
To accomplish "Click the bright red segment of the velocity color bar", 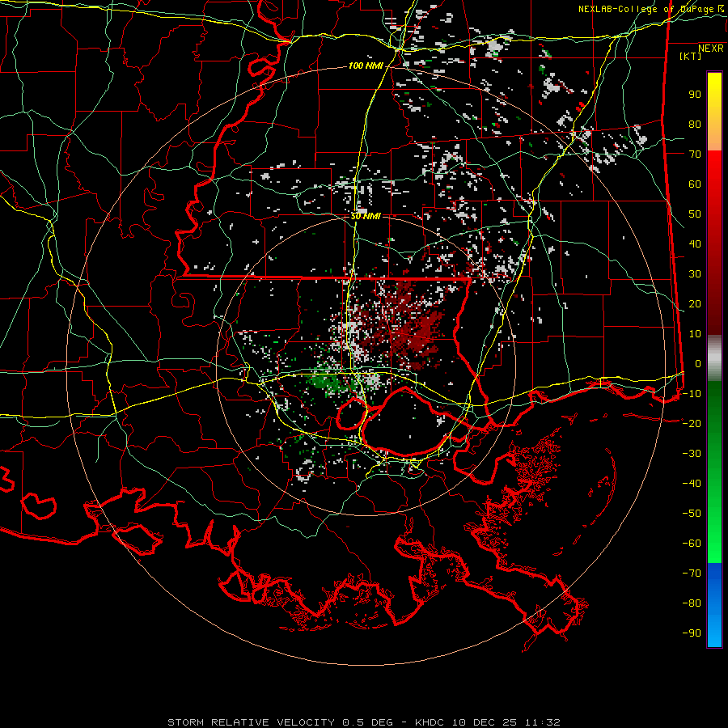I will [x=714, y=163].
